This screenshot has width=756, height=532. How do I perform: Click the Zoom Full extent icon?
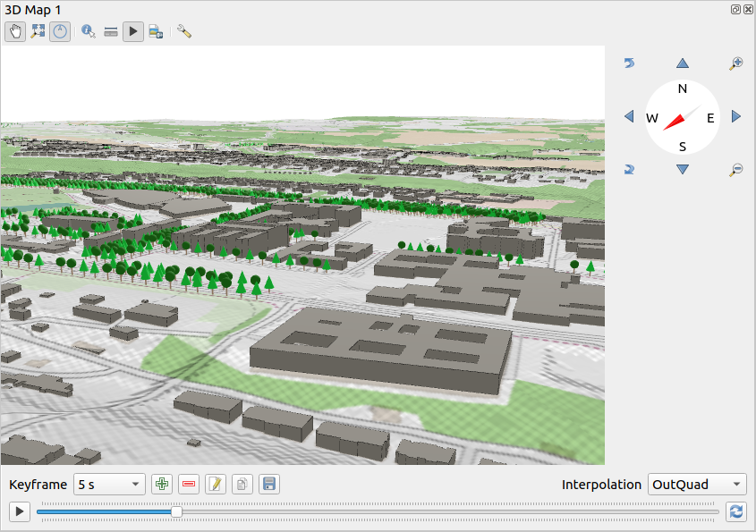(x=38, y=31)
